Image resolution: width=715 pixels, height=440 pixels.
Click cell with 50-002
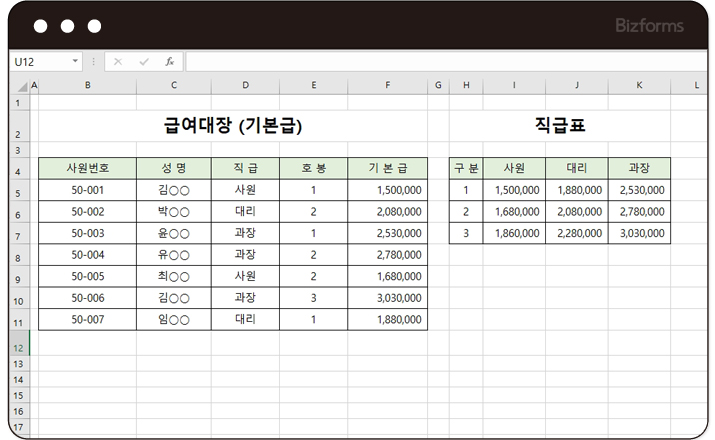pyautogui.click(x=88, y=212)
